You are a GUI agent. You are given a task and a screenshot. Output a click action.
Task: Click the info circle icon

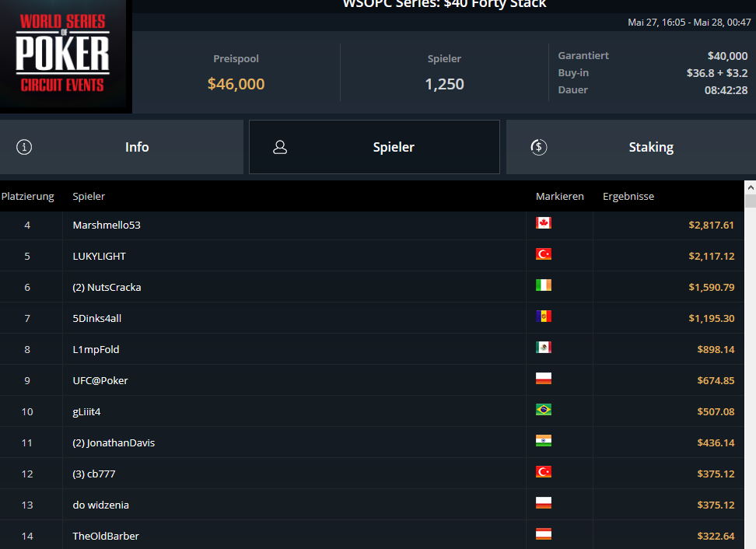pyautogui.click(x=24, y=147)
